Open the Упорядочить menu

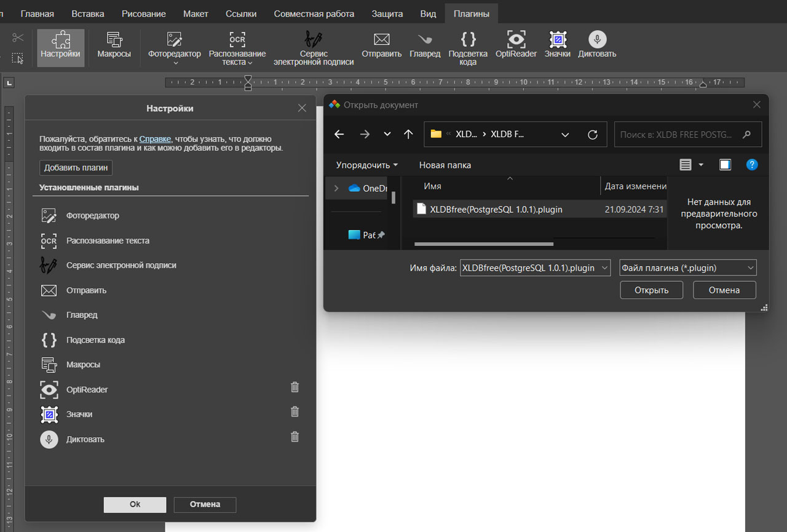[x=366, y=165]
